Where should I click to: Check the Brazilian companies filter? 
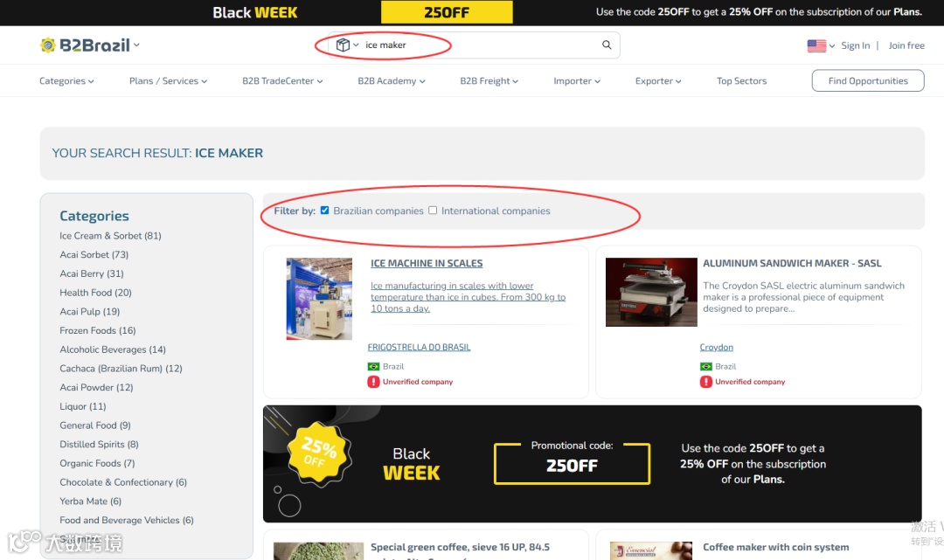[324, 210]
